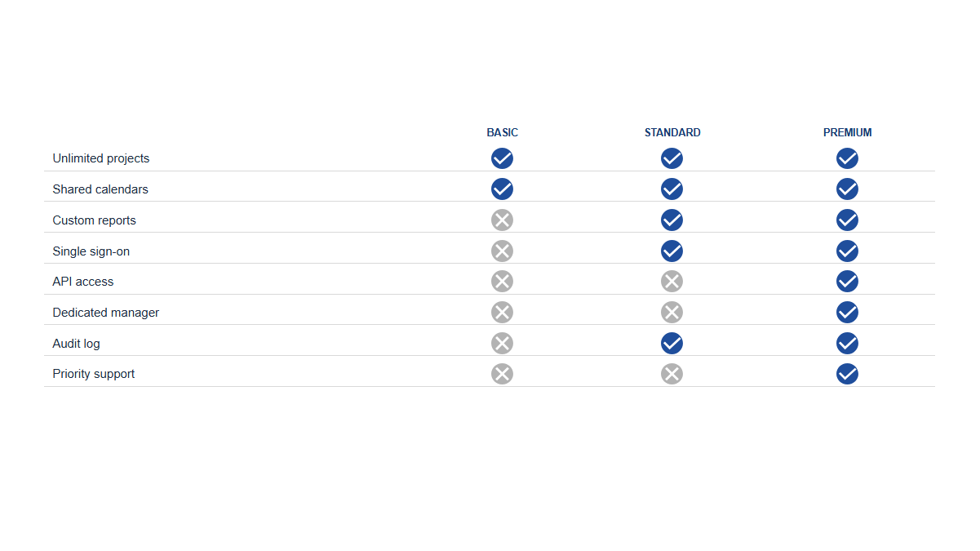The height and width of the screenshot is (551, 980).
Task: Click the Standard checkmark for Single sign-on
Action: [x=672, y=251]
